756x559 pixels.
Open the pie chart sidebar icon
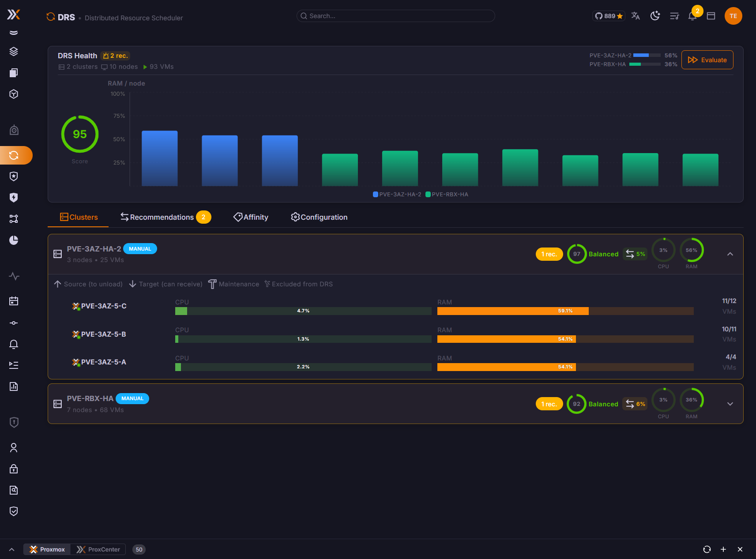(x=14, y=240)
